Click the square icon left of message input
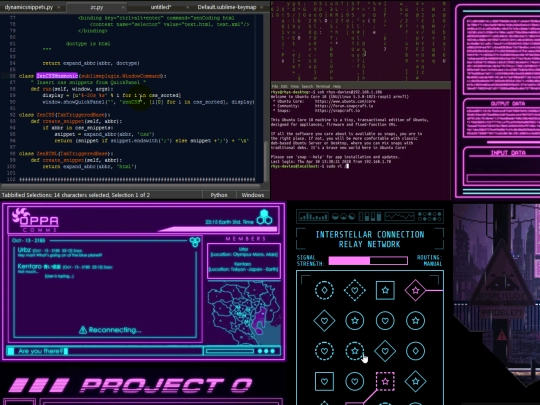The width and height of the screenshot is (540, 405). point(11,351)
